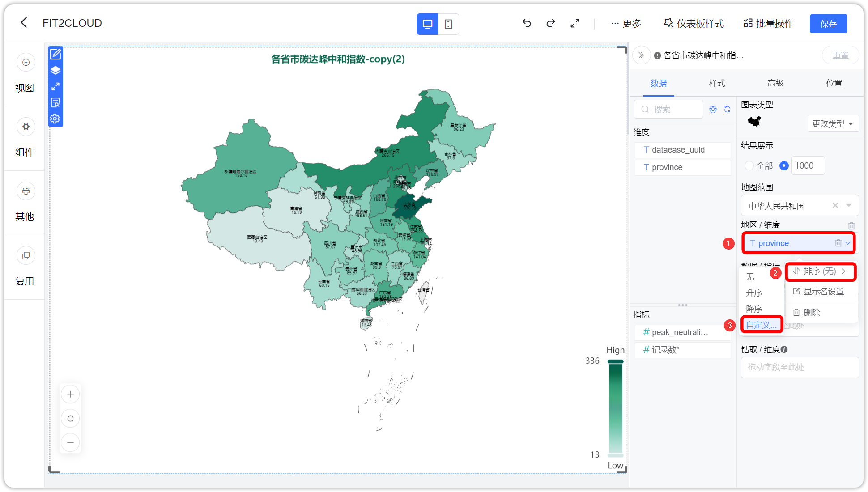Image resolution: width=868 pixels, height=492 pixels.
Task: Collapse the right panel with double chevron
Action: coord(641,55)
